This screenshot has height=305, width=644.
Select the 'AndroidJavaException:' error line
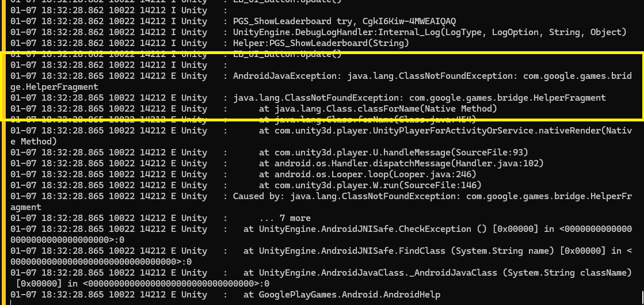[x=321, y=76]
